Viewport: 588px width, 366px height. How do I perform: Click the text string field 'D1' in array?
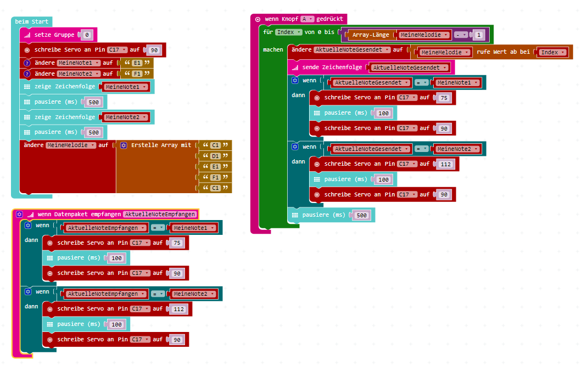[215, 156]
